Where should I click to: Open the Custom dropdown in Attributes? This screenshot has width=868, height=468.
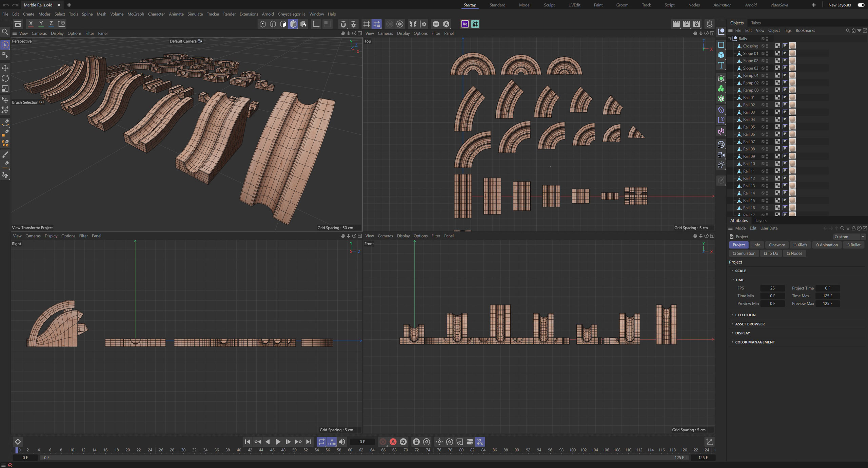coord(849,237)
